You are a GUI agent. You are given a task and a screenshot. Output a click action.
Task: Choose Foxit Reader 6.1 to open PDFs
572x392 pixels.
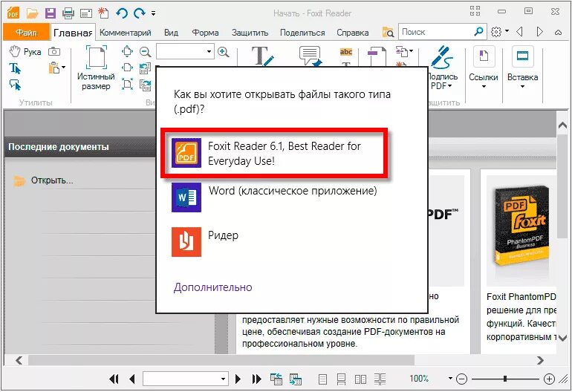coord(274,153)
